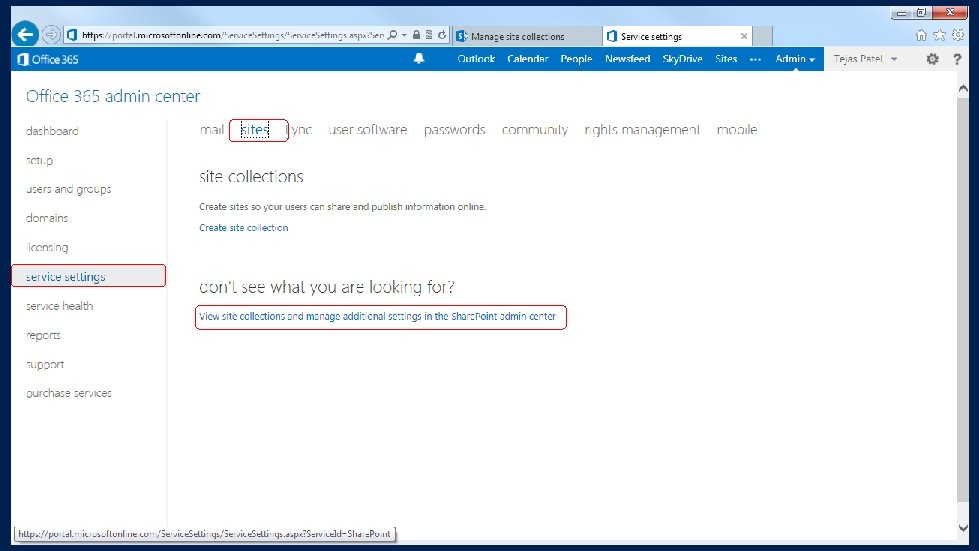Click the browser forward arrow button

52,35
